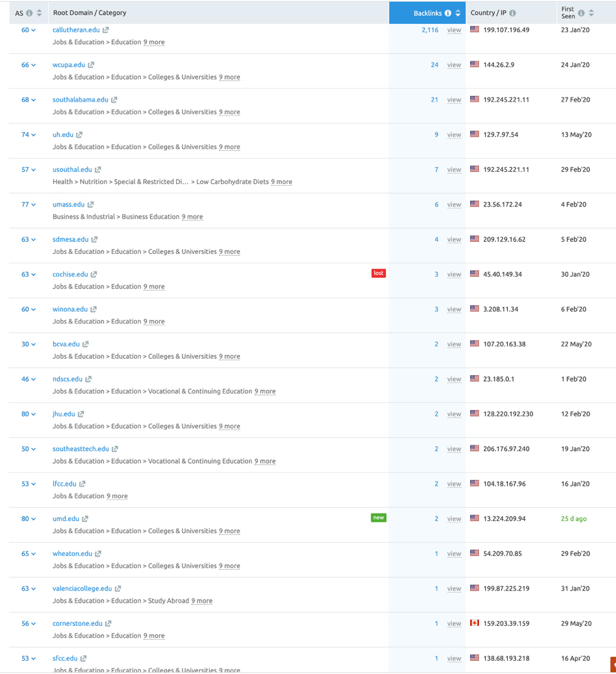Click the red lost badge on cochise.edu
The height and width of the screenshot is (674, 616).
pos(378,274)
